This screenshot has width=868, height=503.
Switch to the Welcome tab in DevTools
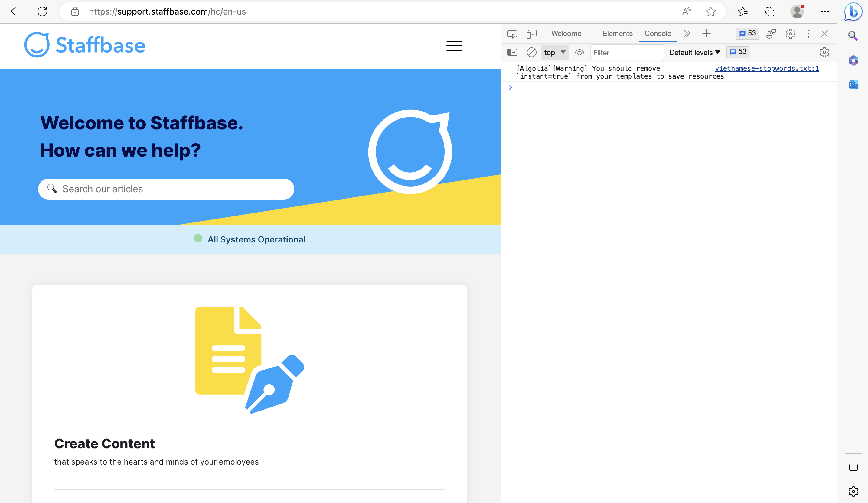(566, 34)
